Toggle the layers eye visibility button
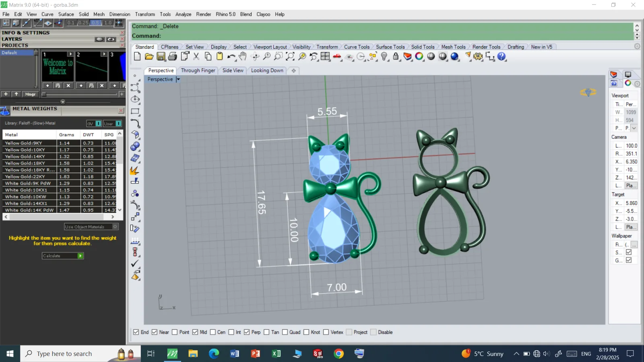Viewport: 644px width, 362px height. pyautogui.click(x=111, y=39)
